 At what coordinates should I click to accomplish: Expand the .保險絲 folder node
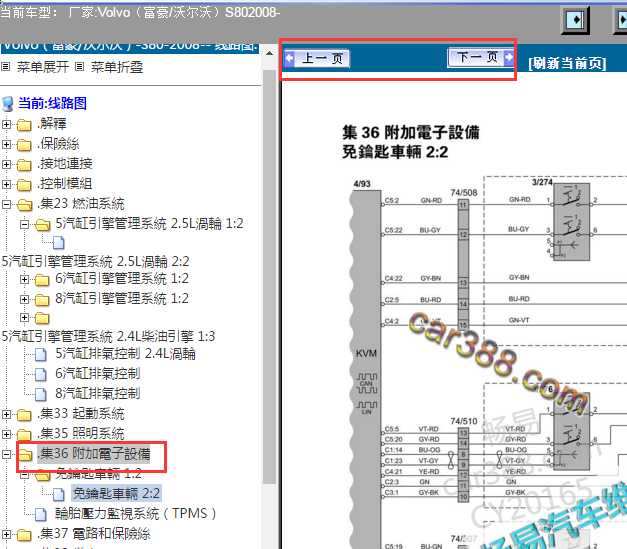click(x=6, y=144)
